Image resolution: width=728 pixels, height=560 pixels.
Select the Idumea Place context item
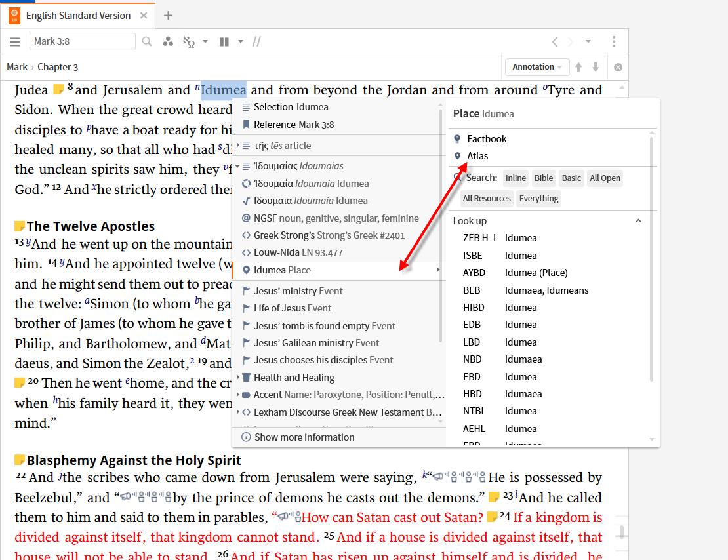(x=339, y=270)
